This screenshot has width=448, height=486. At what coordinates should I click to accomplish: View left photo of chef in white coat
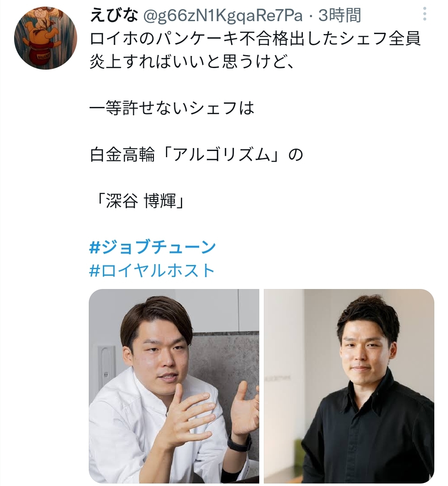click(174, 386)
